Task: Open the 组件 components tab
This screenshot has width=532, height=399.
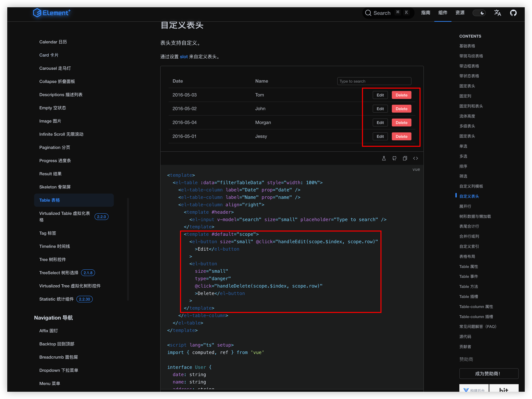Action: click(443, 13)
